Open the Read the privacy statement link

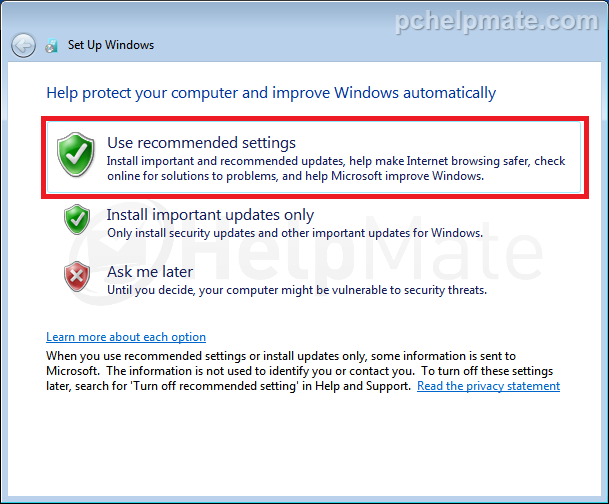coord(488,386)
